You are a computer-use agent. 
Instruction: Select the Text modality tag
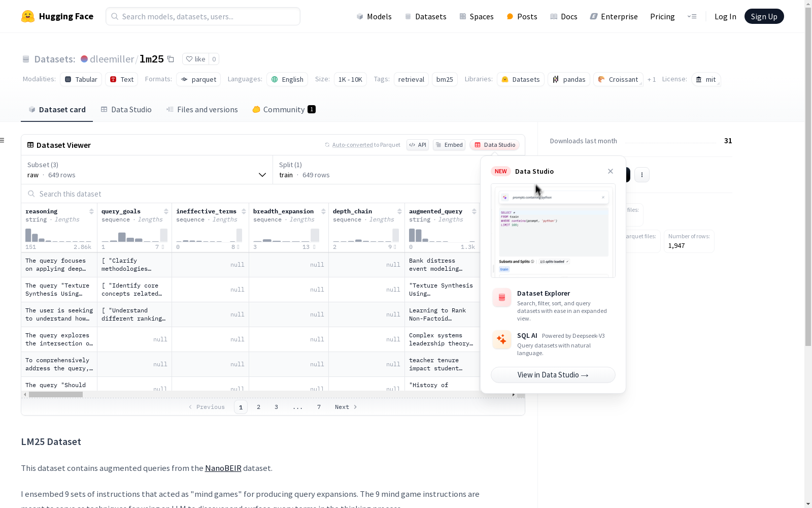(x=122, y=79)
